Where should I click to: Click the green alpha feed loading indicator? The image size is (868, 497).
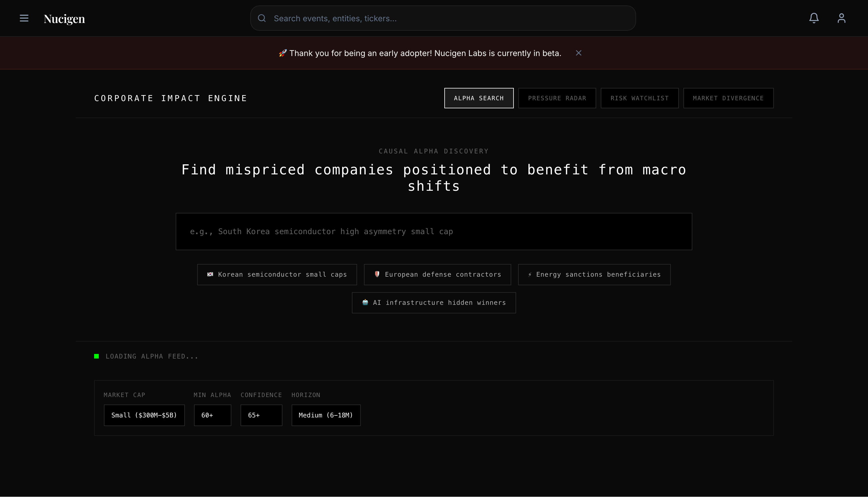tap(96, 356)
